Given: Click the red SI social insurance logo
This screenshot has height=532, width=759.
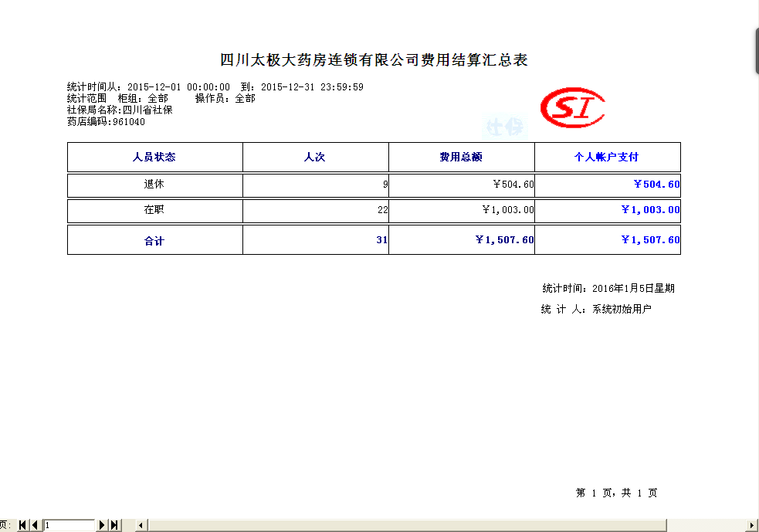Looking at the screenshot, I should tap(573, 107).
